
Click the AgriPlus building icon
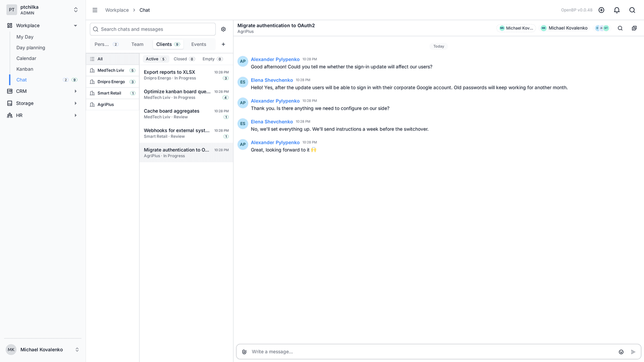click(x=93, y=105)
